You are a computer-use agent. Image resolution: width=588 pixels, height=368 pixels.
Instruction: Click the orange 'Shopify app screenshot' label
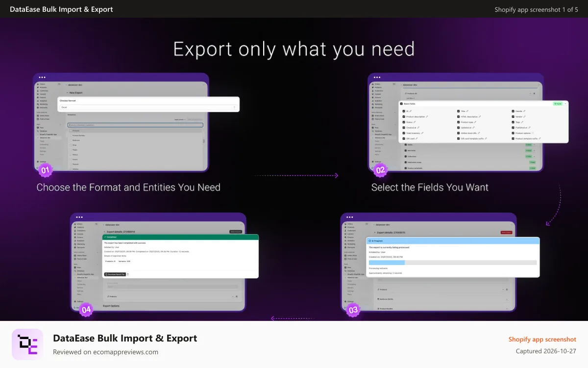click(x=542, y=339)
